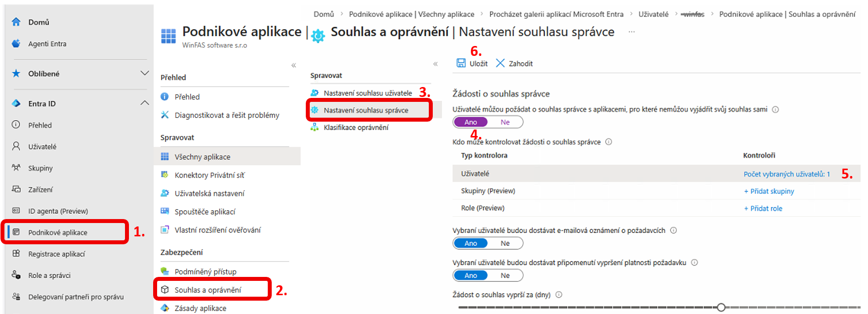Click the info icon beside expiration reminder label
Image resolution: width=868 pixels, height=314 pixels.
point(694,263)
